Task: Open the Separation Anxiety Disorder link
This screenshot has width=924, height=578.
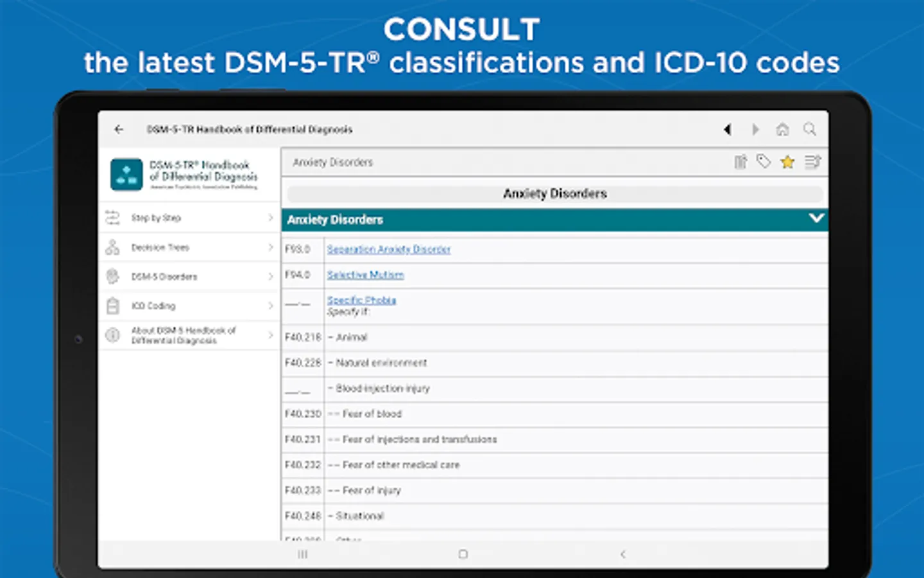Action: click(389, 249)
